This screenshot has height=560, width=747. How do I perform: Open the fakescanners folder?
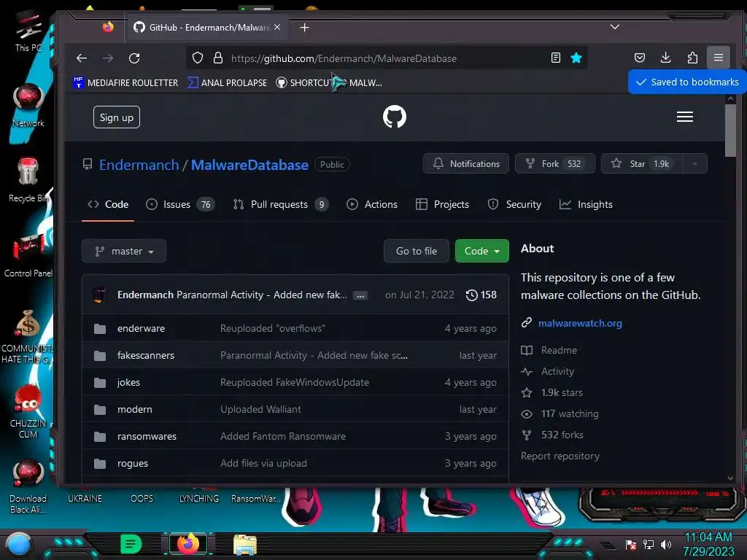pyautogui.click(x=146, y=355)
